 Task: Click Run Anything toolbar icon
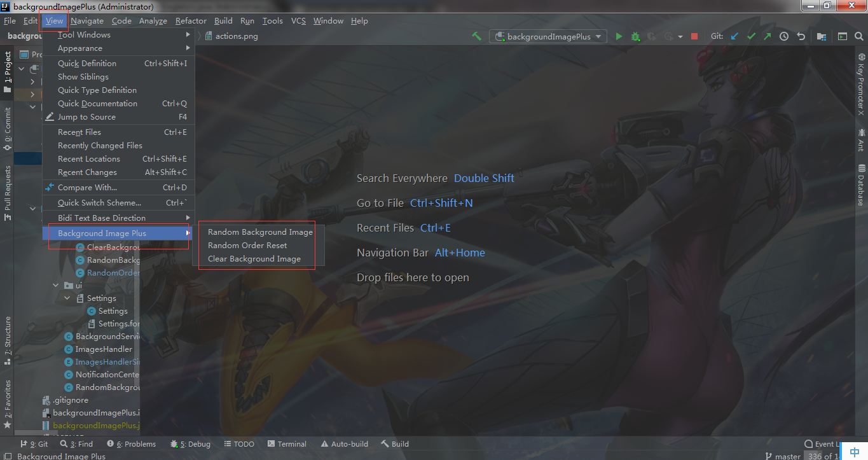coord(843,36)
